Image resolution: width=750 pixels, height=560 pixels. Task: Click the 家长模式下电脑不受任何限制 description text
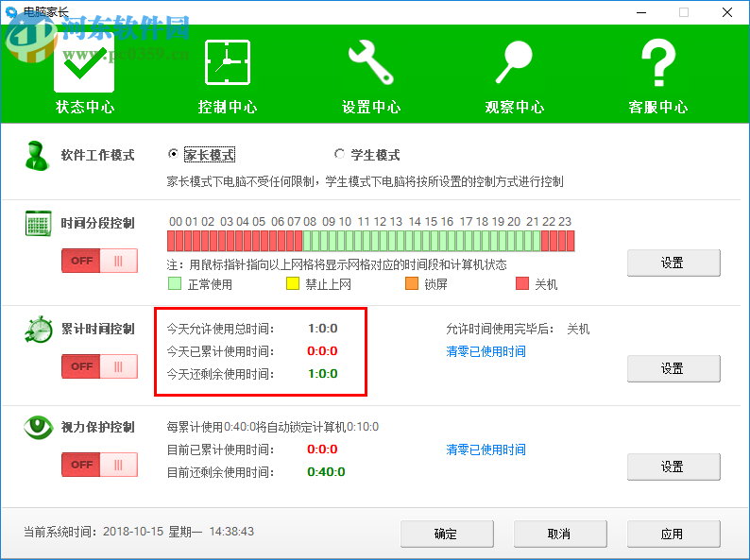365,181
